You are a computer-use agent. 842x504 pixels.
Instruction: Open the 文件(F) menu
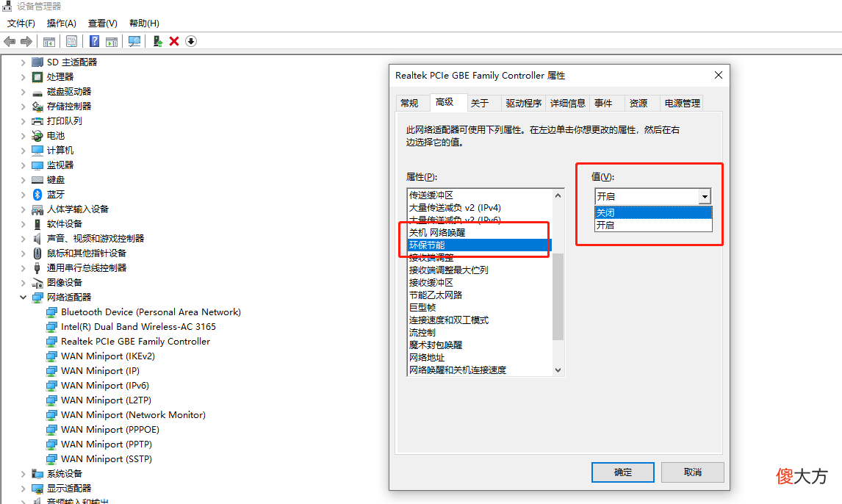pos(21,24)
